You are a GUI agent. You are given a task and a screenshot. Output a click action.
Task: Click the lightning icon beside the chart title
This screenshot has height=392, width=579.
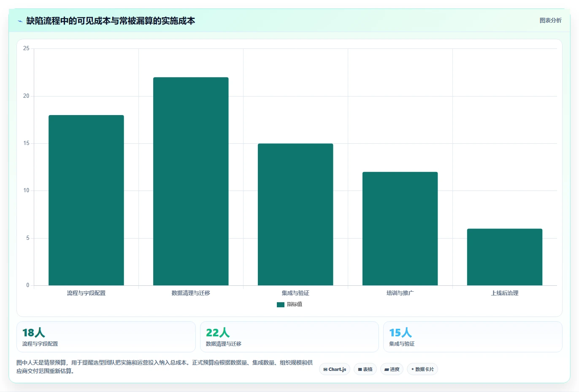20,21
